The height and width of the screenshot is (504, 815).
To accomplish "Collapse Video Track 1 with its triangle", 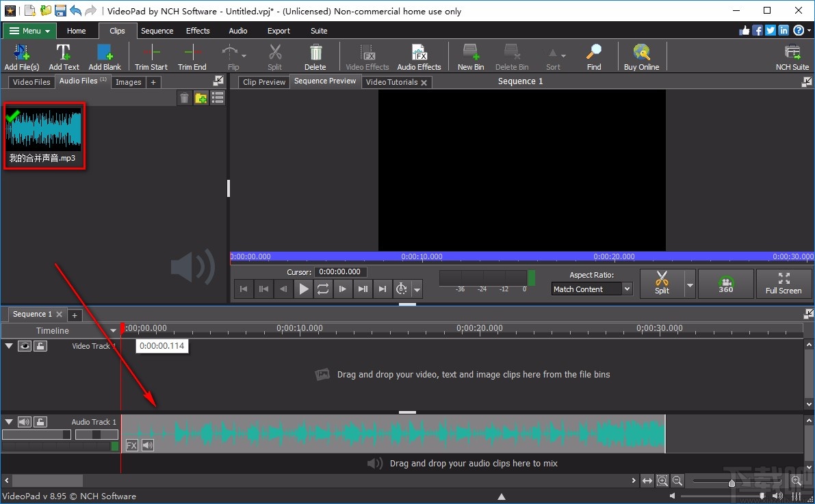I will click(x=8, y=346).
